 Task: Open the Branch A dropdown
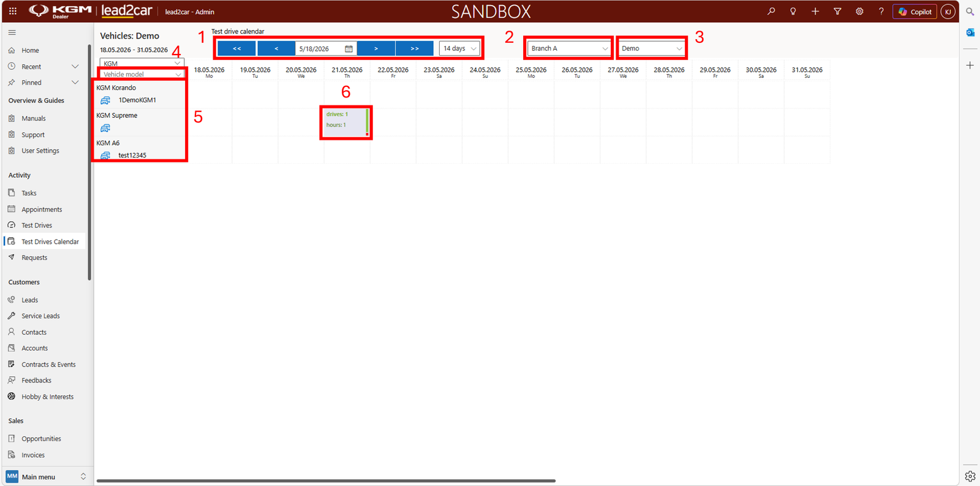(569, 48)
